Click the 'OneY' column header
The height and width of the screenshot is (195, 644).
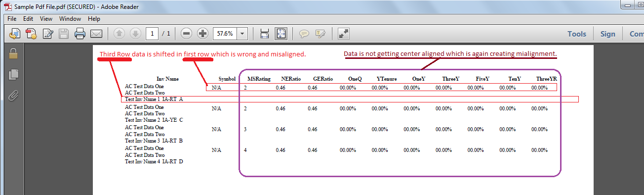419,79
